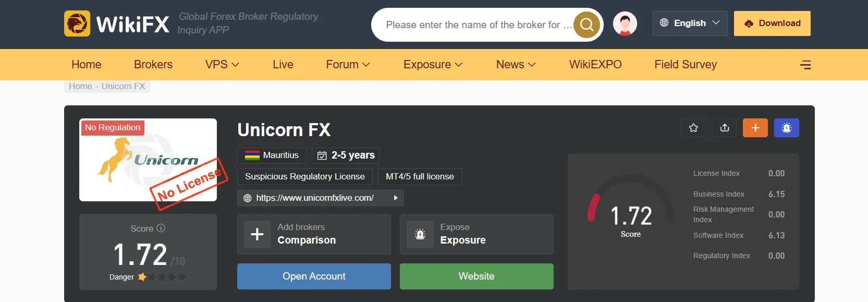Click the green Website button
The image size is (868, 302).
[x=476, y=276]
